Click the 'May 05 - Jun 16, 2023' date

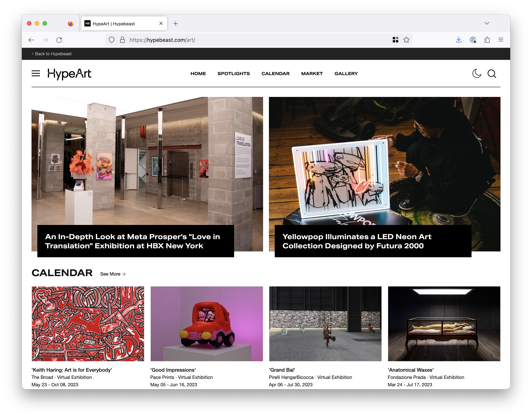174,385
